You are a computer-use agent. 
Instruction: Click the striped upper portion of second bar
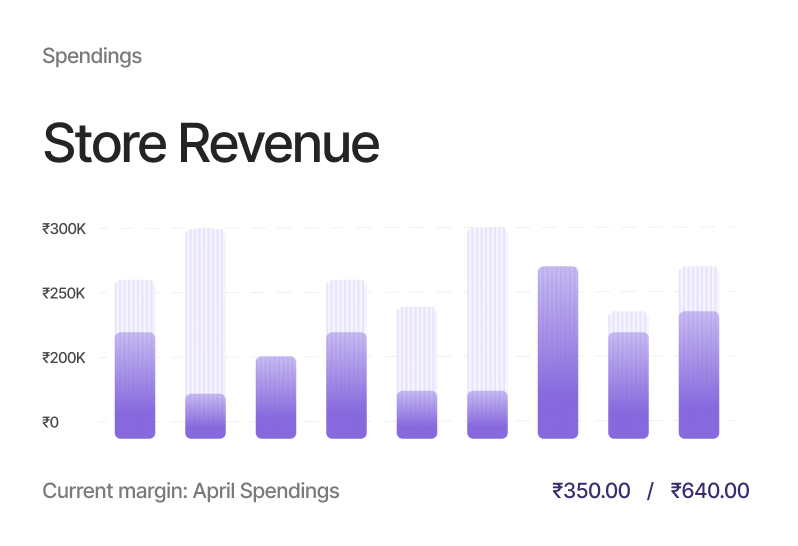tap(205, 310)
